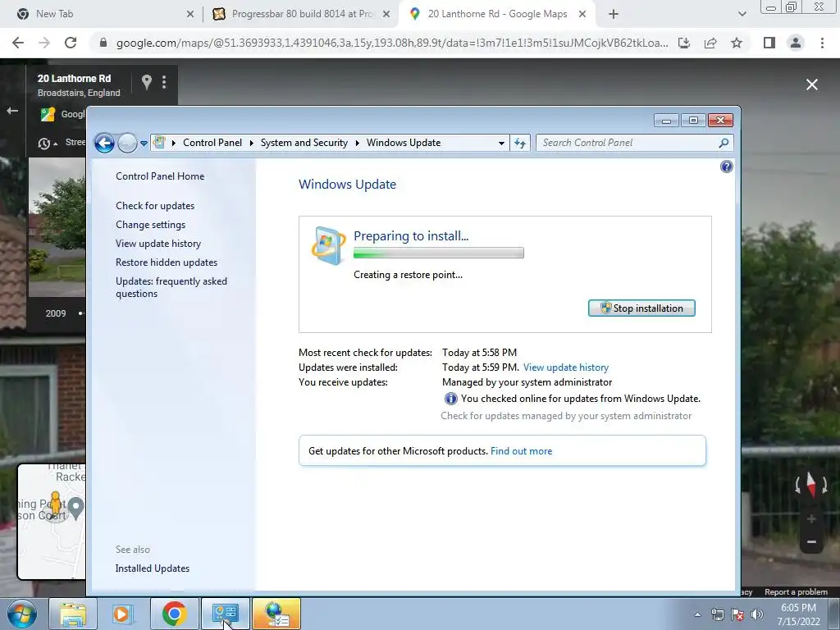Click the Google Maps back arrow

tap(11, 111)
